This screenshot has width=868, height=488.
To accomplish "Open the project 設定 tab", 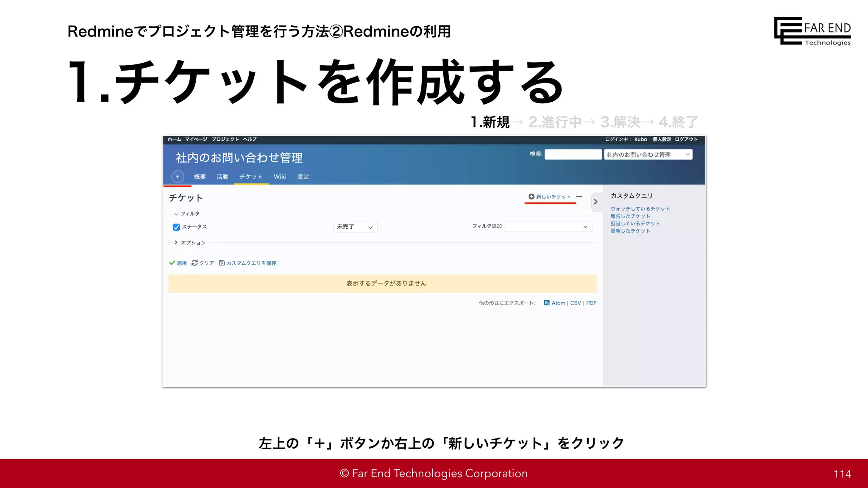I will [x=303, y=177].
